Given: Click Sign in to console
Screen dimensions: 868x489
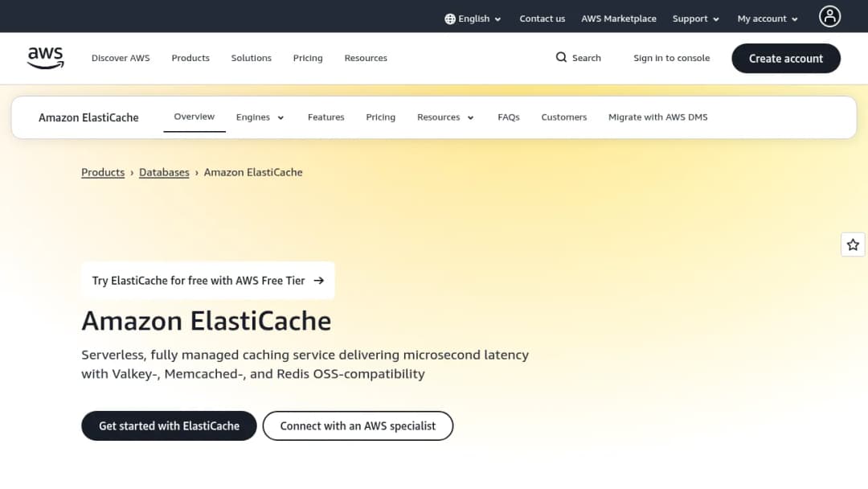Looking at the screenshot, I should coord(671,58).
